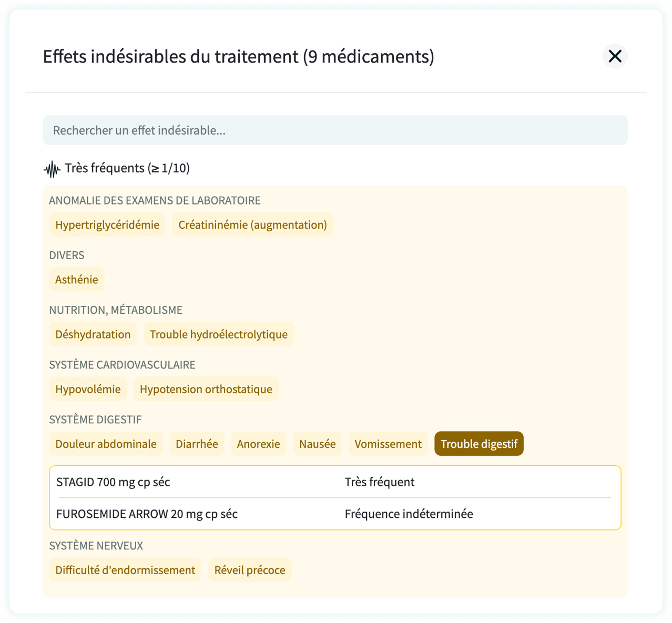This screenshot has width=672, height=623.
Task: Select Douleur abdominale under Système digestif
Action: pyautogui.click(x=106, y=444)
